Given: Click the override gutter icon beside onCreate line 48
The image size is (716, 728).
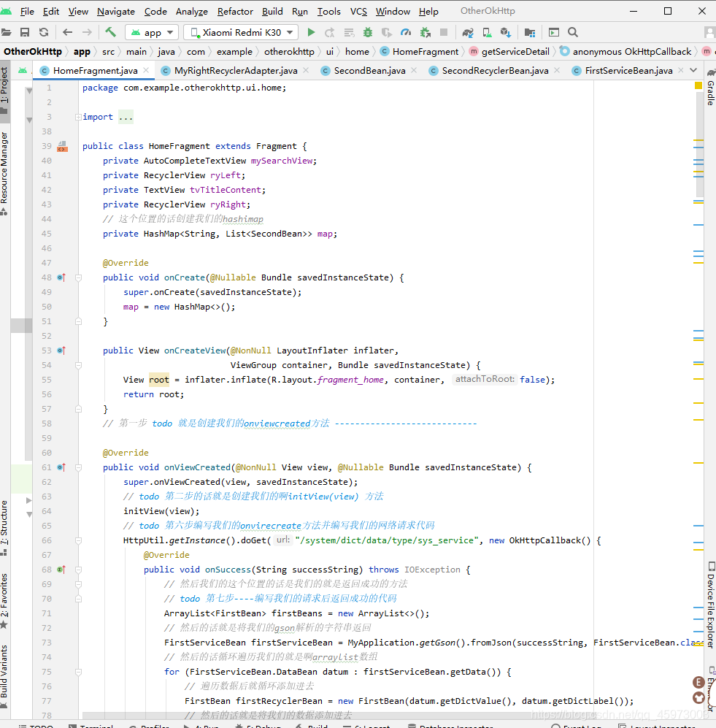Looking at the screenshot, I should coord(61,277).
